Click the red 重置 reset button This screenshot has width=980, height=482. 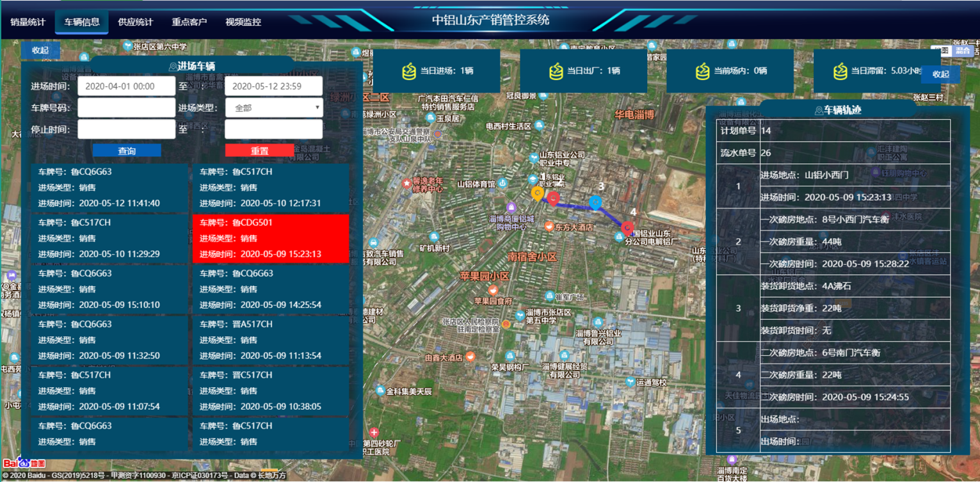click(259, 151)
